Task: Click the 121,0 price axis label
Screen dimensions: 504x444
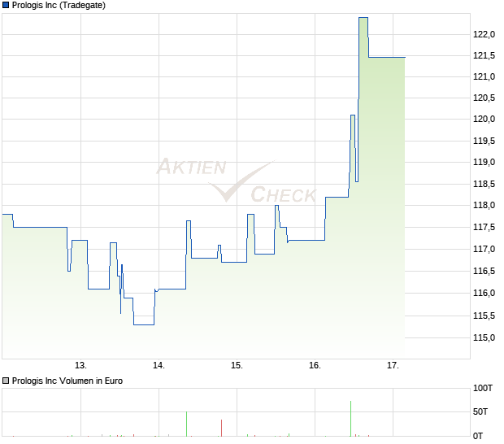Action: 484,76
